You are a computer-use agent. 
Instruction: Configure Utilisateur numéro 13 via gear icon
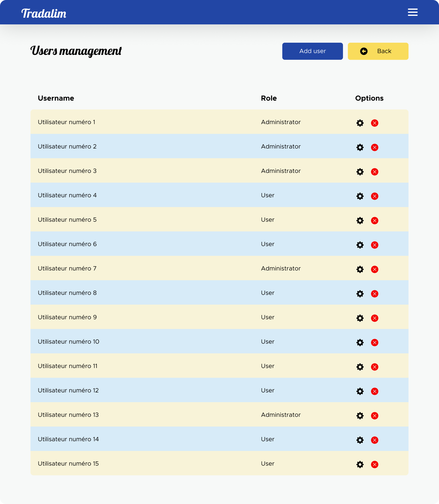point(360,416)
